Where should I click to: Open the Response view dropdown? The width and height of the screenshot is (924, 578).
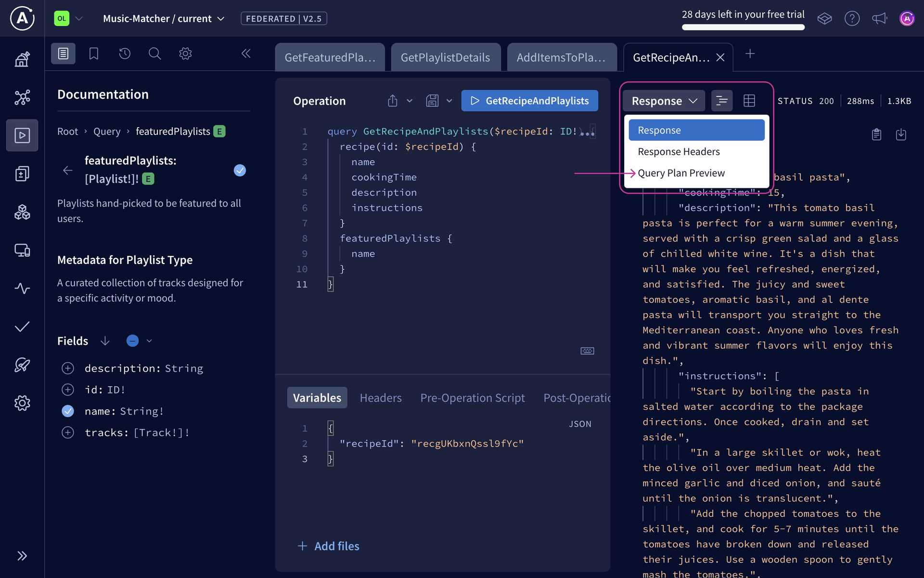[x=664, y=101]
